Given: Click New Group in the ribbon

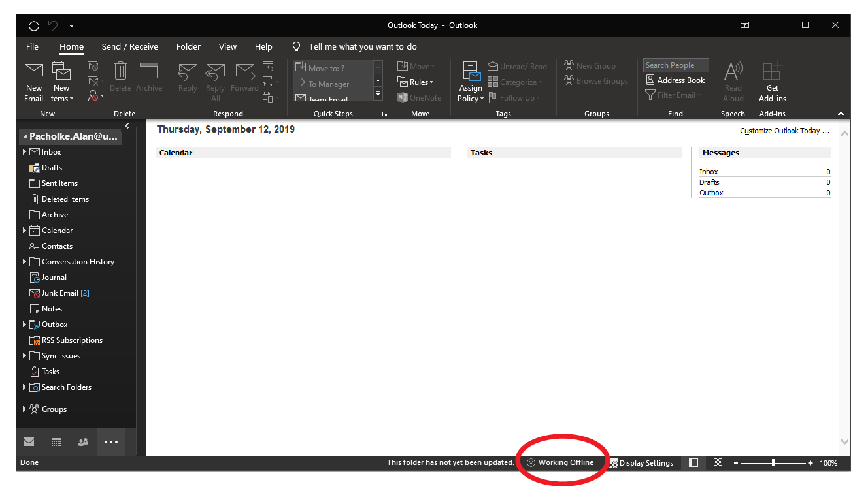Looking at the screenshot, I should 590,66.
